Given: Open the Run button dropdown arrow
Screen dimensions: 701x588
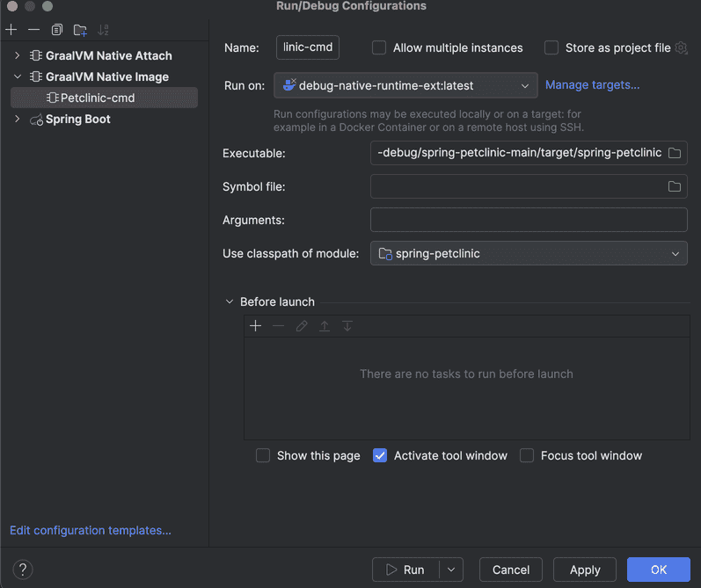Looking at the screenshot, I should click(451, 570).
